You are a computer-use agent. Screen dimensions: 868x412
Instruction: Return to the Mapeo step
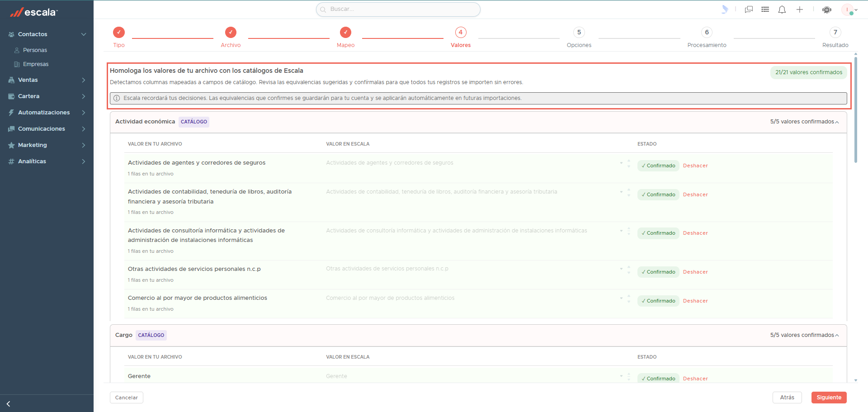[345, 37]
